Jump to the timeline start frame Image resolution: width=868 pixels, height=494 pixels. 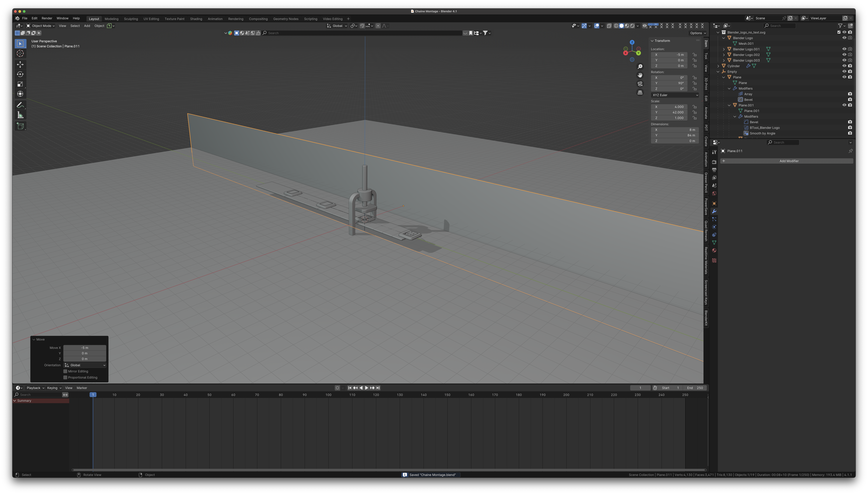tap(350, 388)
